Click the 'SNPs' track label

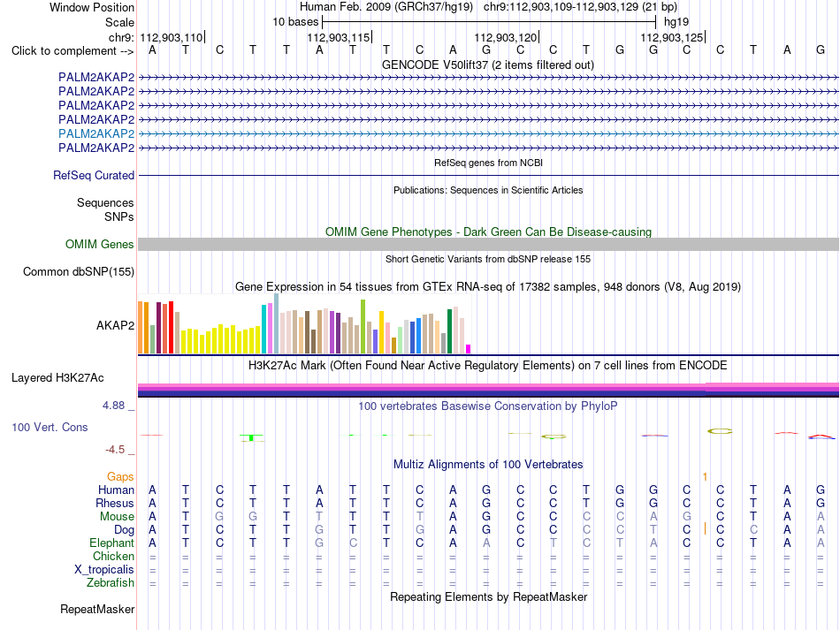[119, 216]
